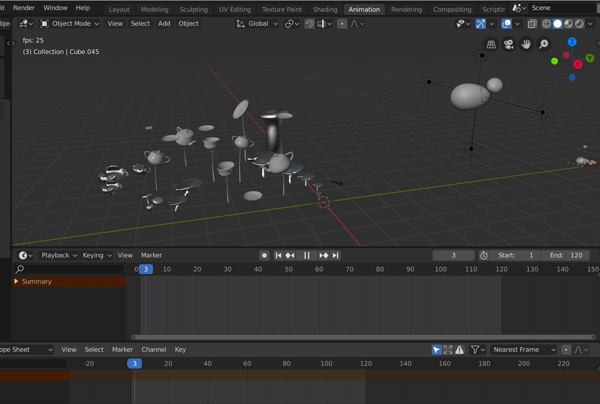
Task: Click the magnifier zoom-view gizmo
Action: tap(544, 44)
